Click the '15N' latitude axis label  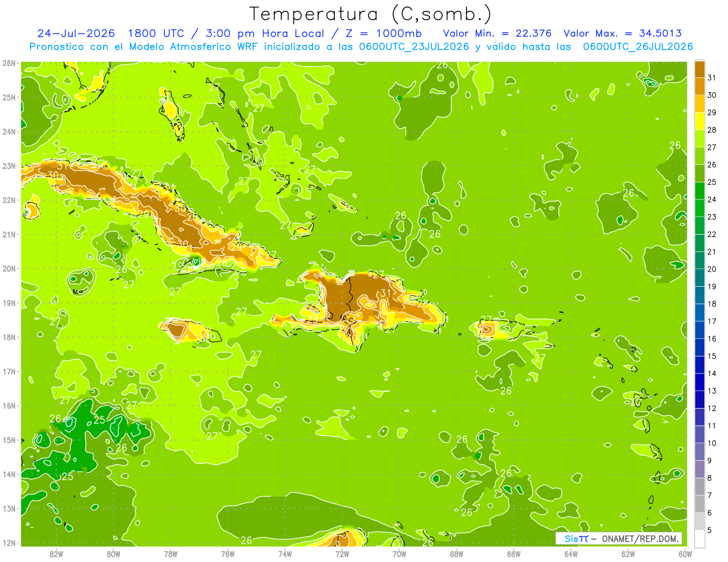coord(8,440)
